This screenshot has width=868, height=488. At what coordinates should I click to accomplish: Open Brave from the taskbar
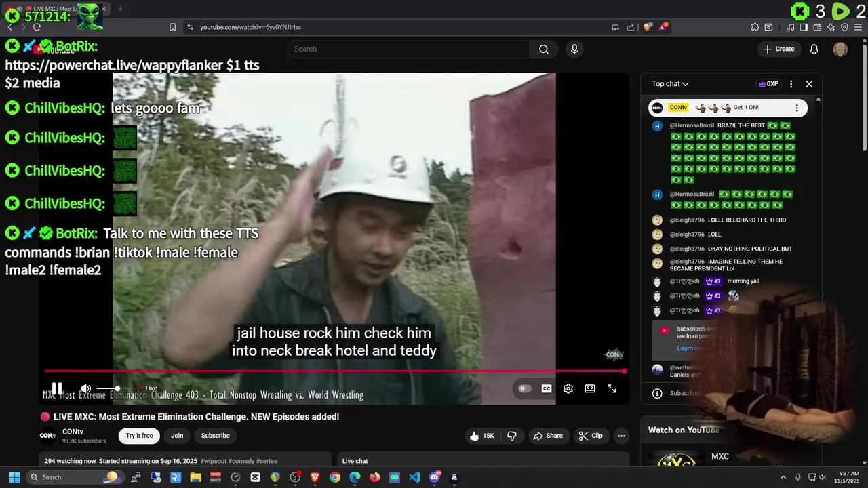pyautogui.click(x=315, y=477)
